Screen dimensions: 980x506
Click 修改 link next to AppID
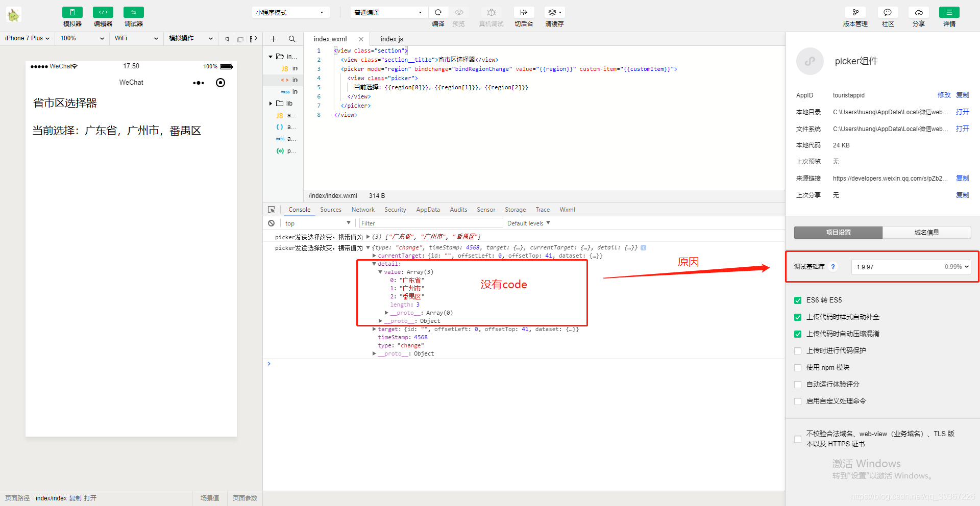(x=944, y=95)
